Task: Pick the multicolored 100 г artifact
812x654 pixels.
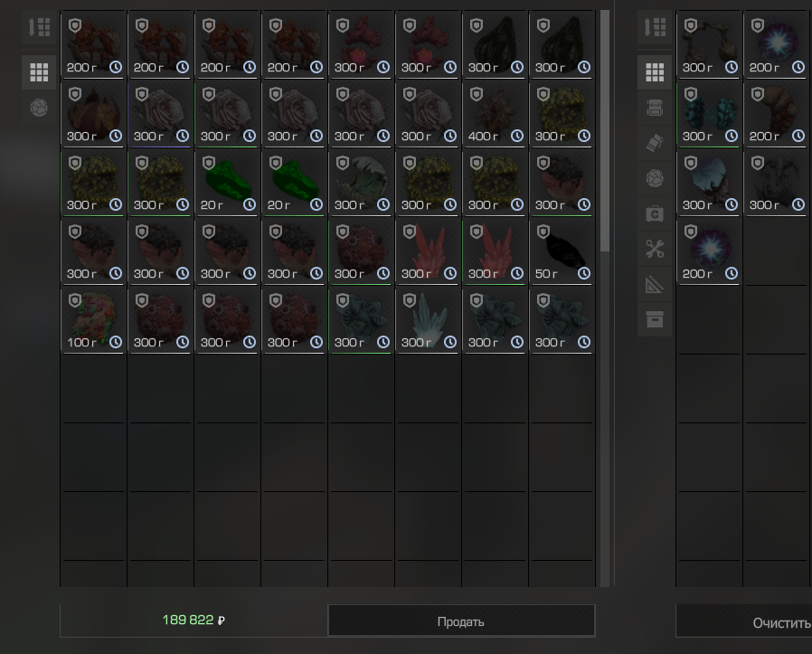Action: (92, 319)
